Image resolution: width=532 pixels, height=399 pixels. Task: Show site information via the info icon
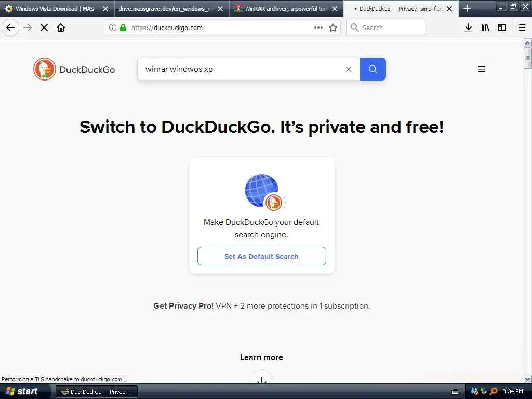click(x=112, y=28)
